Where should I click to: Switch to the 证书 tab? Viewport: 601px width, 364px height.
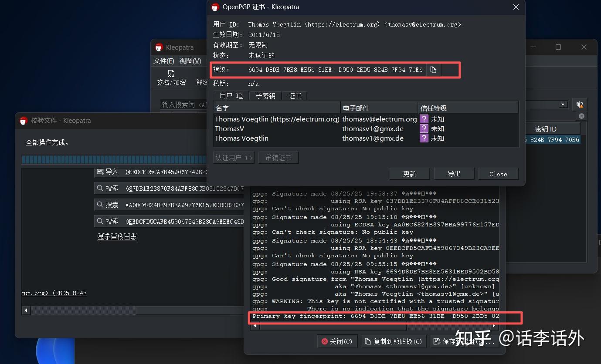pyautogui.click(x=295, y=96)
